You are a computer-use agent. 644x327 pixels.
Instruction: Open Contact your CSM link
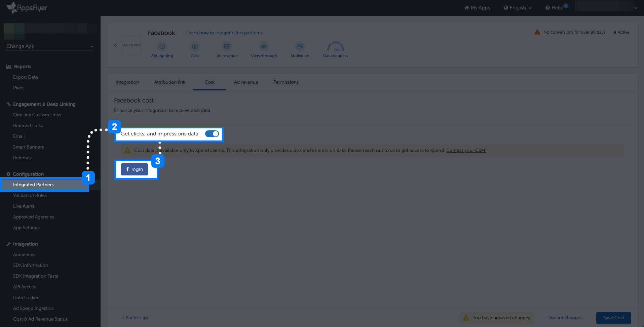coord(466,150)
